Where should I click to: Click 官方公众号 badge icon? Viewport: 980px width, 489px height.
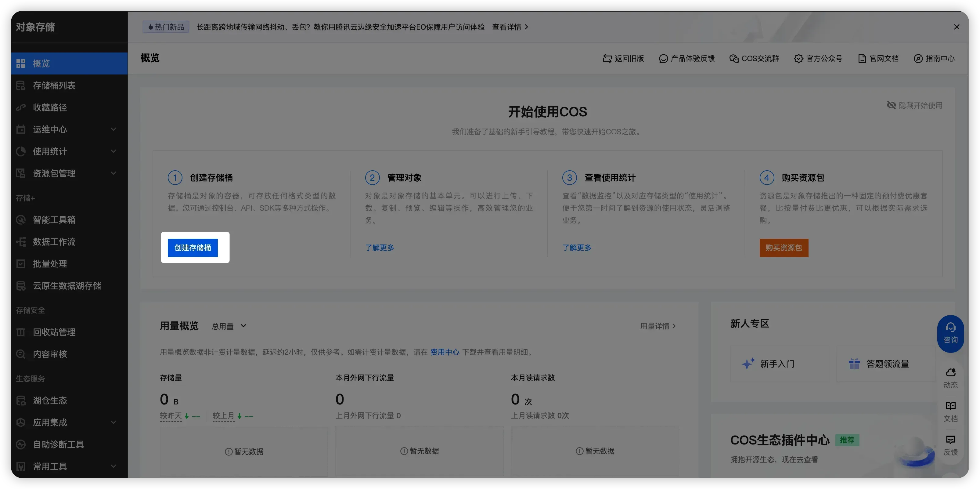point(798,58)
